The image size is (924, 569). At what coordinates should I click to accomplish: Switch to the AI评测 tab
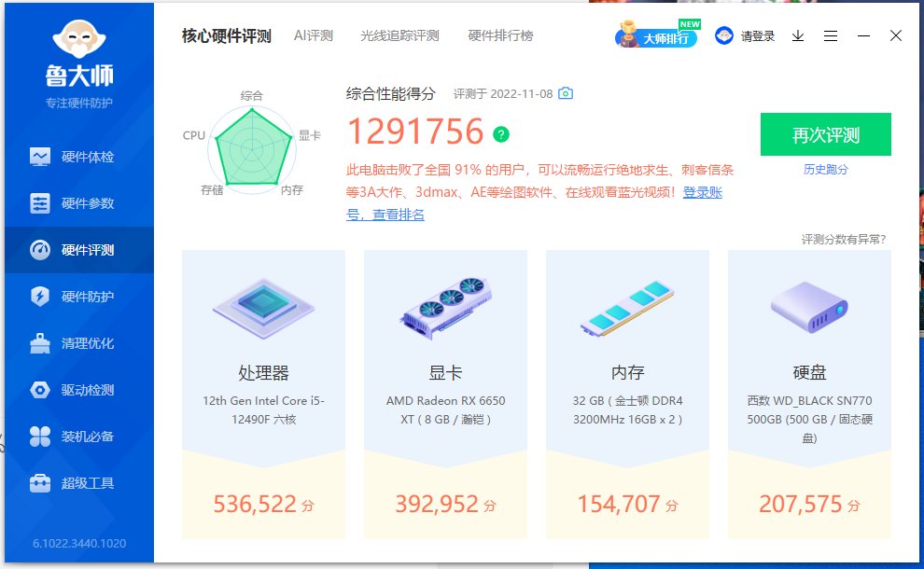(x=314, y=35)
